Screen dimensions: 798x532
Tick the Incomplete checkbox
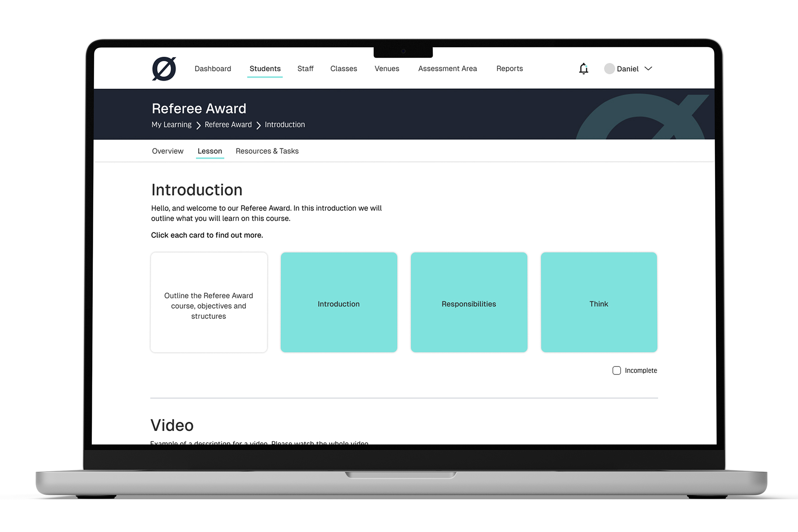tap(617, 370)
